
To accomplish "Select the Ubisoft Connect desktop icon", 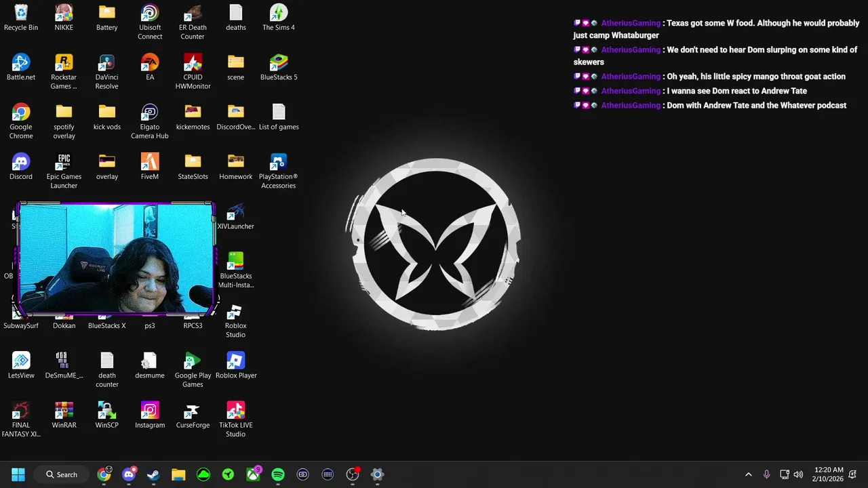I will (x=150, y=22).
